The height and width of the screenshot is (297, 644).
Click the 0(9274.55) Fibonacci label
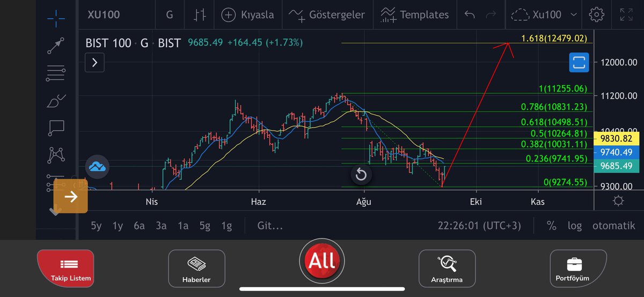(x=566, y=183)
